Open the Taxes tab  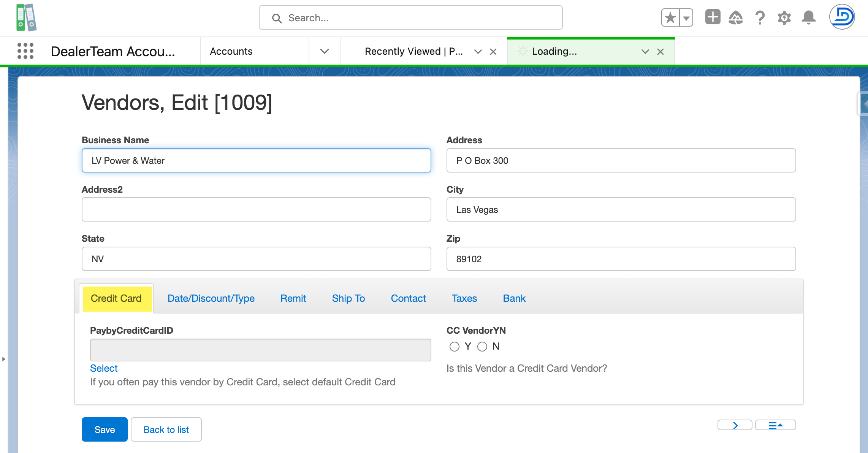464,298
